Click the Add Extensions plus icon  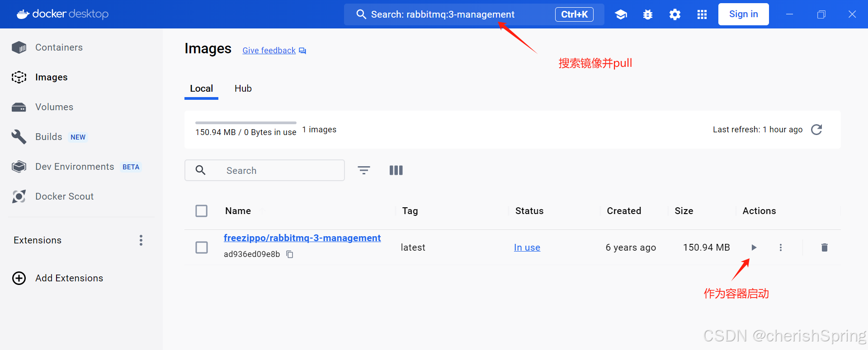click(19, 278)
